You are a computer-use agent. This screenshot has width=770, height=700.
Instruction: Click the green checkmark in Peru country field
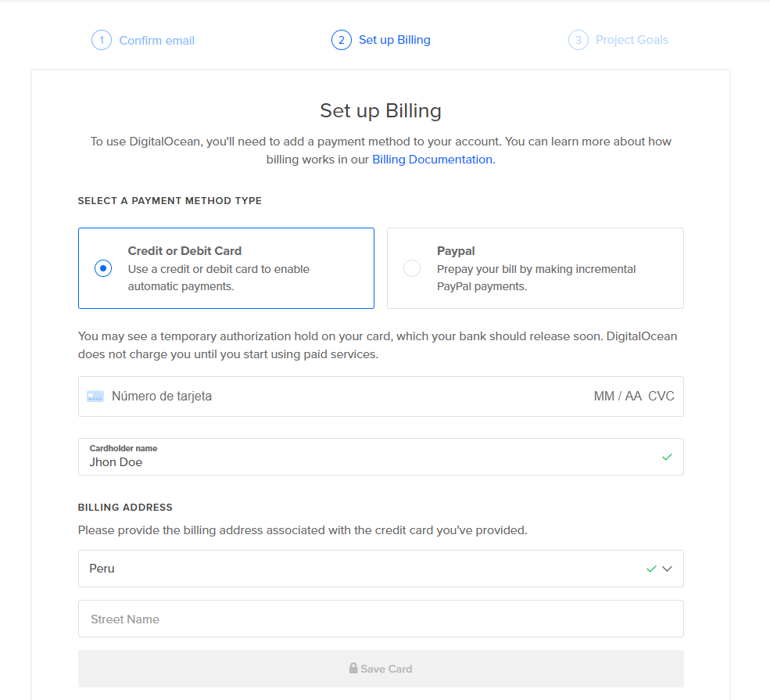651,569
